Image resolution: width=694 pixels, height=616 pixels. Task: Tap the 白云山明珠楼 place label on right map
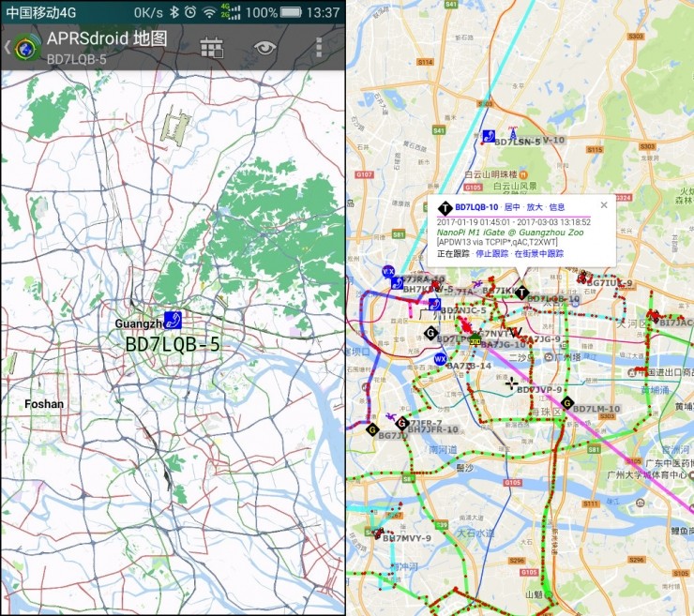pyautogui.click(x=490, y=174)
